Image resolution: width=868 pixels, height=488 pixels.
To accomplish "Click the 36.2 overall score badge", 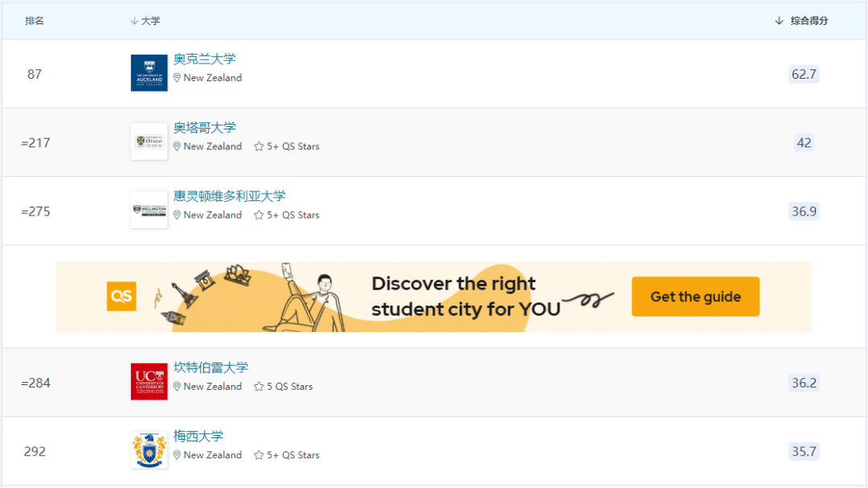I will coord(804,383).
